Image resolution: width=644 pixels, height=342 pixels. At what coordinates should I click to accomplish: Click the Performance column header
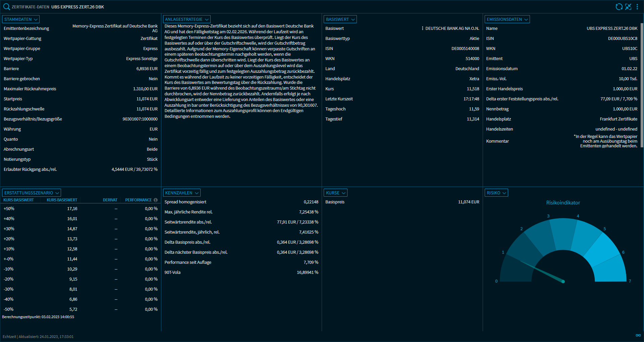tap(138, 200)
